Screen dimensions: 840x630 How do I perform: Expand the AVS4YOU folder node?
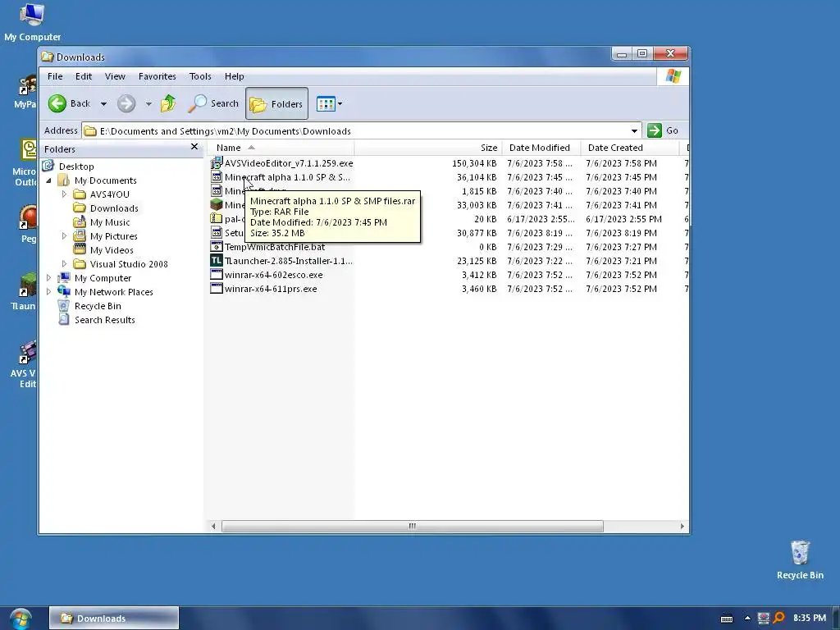point(64,194)
